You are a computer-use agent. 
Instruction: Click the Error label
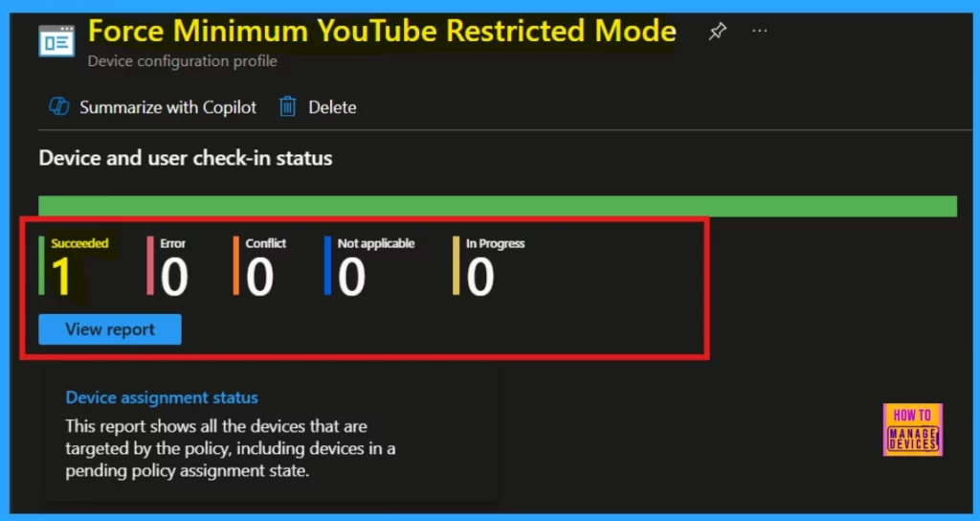pyautogui.click(x=173, y=243)
